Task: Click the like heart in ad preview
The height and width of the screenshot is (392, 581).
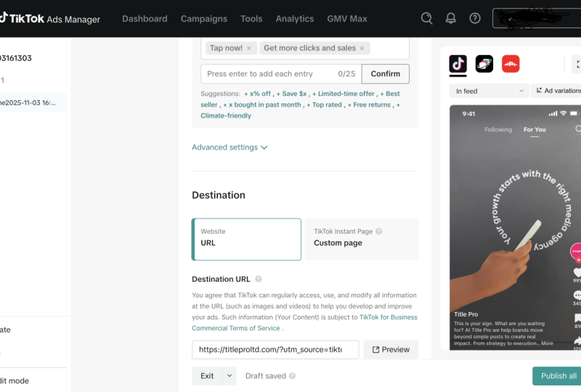Action: tap(577, 272)
